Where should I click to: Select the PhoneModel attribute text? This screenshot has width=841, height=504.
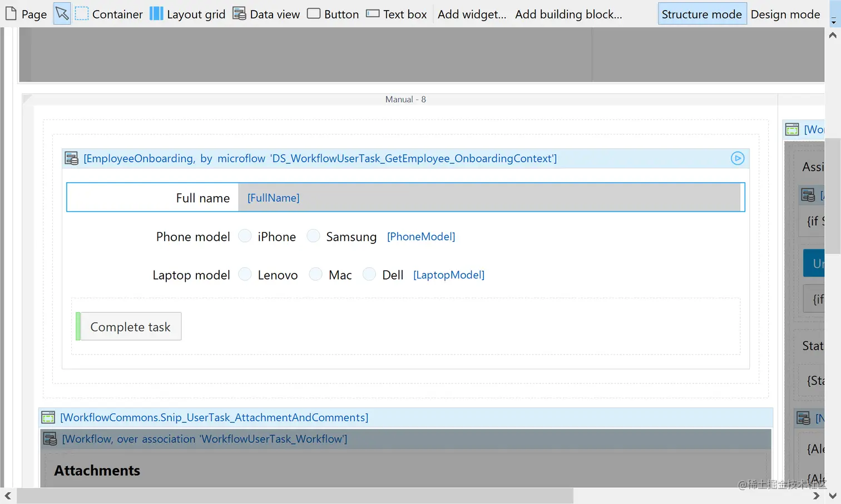[x=421, y=236]
